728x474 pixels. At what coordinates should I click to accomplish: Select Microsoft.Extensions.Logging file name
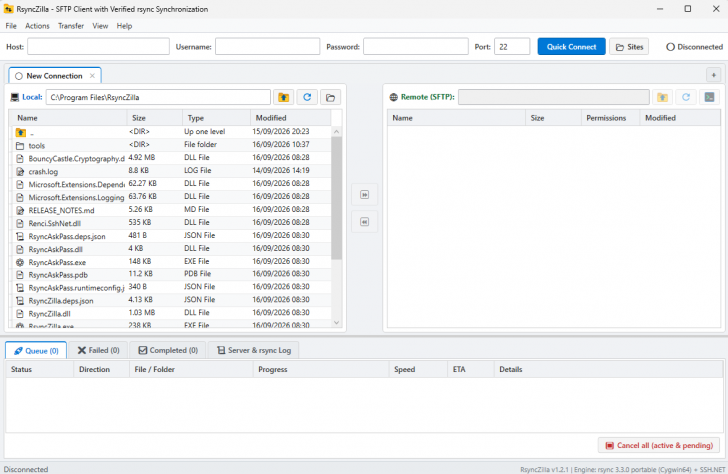point(77,198)
